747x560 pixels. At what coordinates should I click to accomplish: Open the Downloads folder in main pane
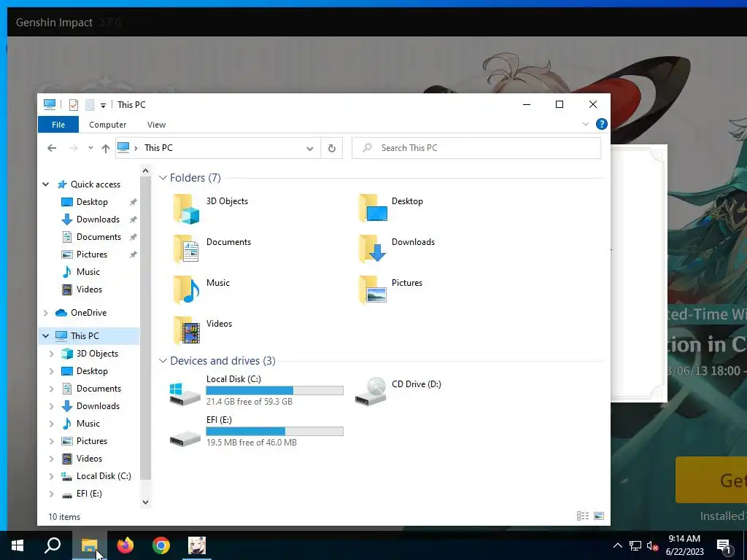pyautogui.click(x=373, y=249)
